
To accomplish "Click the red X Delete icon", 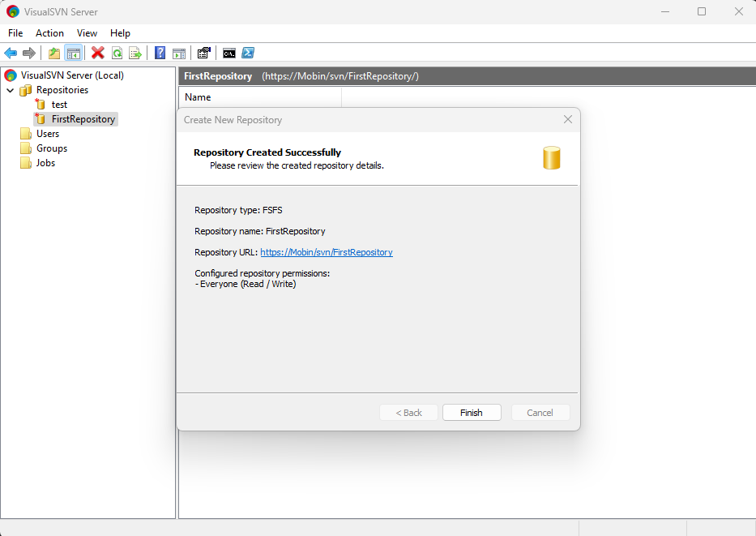I will (98, 53).
